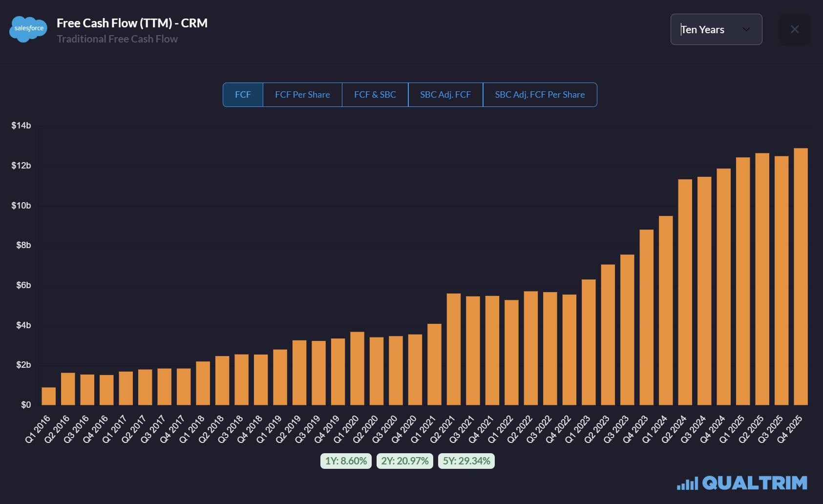Open SBC Adj. FCF Per Share tab
Image resolution: width=823 pixels, height=504 pixels.
(540, 95)
